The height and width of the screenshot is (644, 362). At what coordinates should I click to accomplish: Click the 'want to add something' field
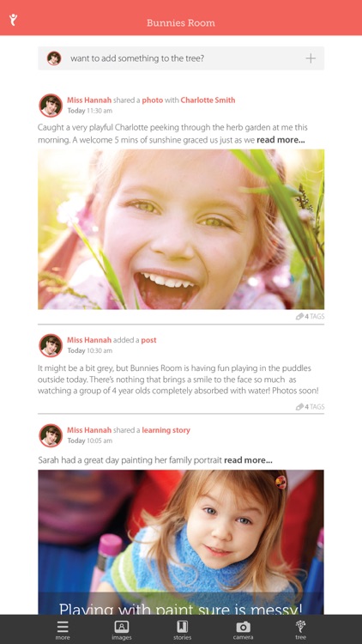[x=181, y=58]
